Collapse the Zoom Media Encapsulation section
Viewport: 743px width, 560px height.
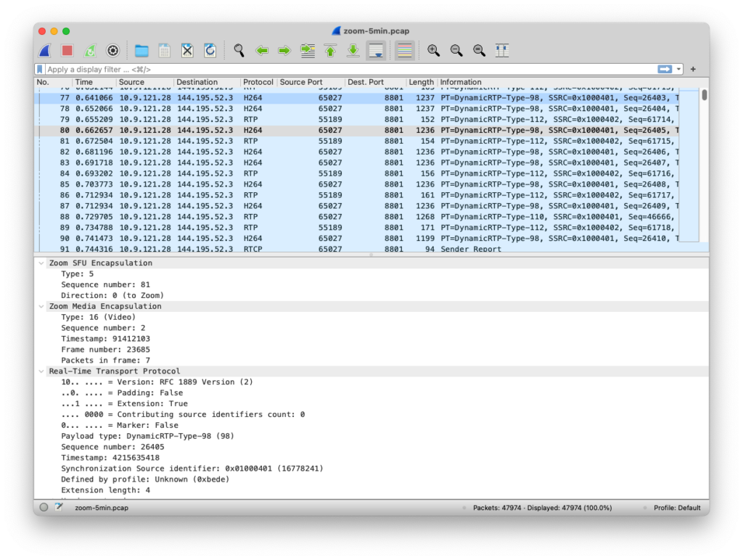pyautogui.click(x=41, y=307)
